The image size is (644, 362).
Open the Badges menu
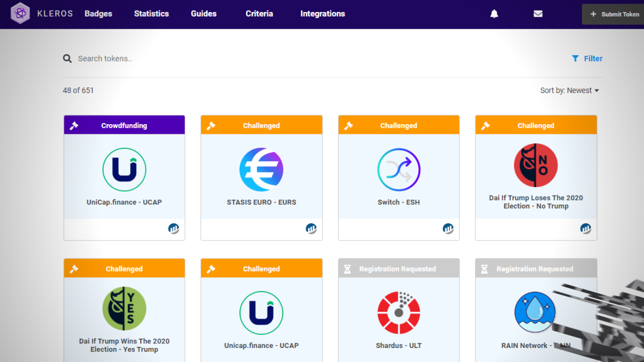coord(98,14)
